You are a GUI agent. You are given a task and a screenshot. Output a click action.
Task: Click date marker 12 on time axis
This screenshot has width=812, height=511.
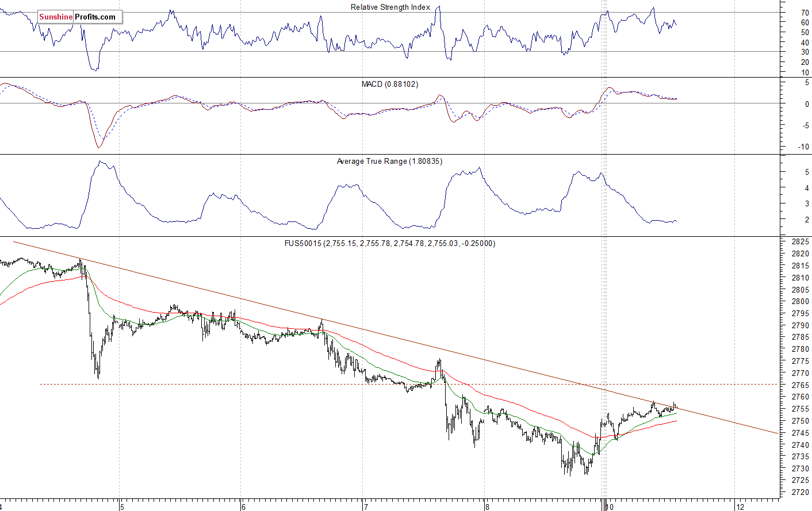740,506
